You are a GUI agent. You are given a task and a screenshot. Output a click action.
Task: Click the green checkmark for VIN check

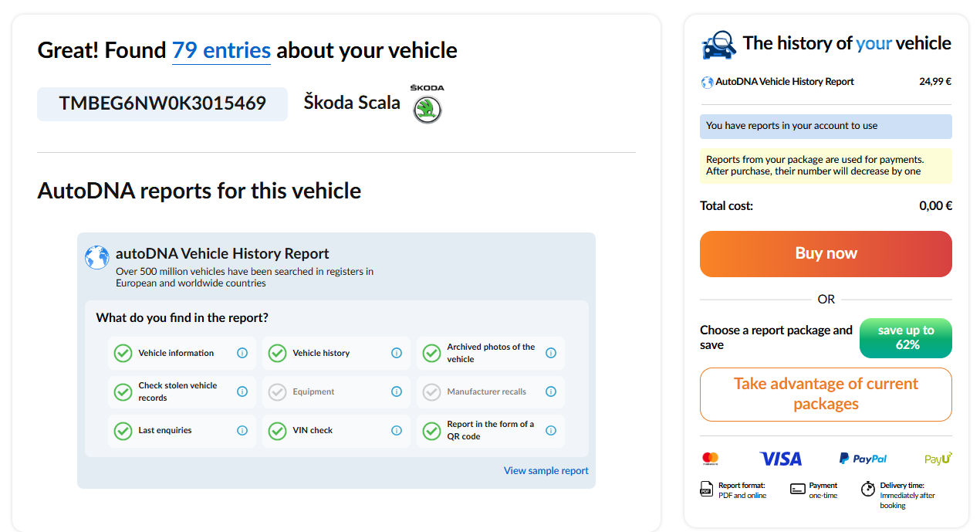click(x=278, y=430)
